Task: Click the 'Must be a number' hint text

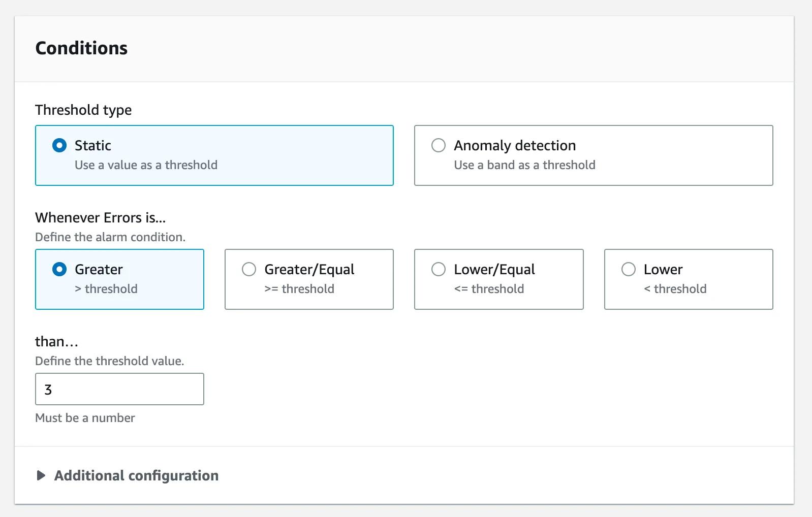Action: pos(85,418)
